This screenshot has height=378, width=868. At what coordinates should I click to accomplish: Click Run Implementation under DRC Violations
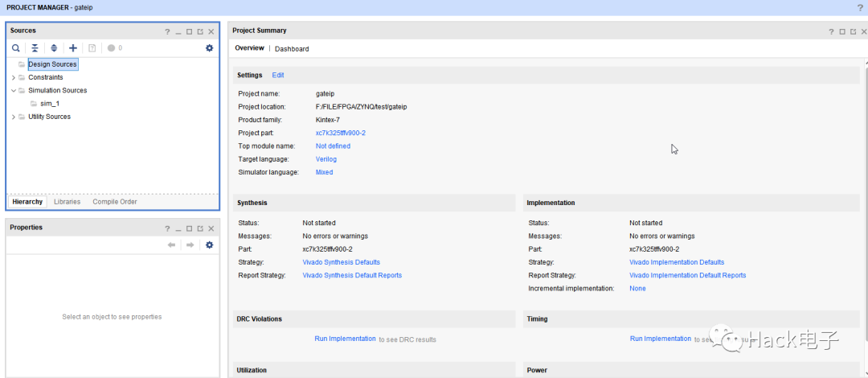[345, 339]
